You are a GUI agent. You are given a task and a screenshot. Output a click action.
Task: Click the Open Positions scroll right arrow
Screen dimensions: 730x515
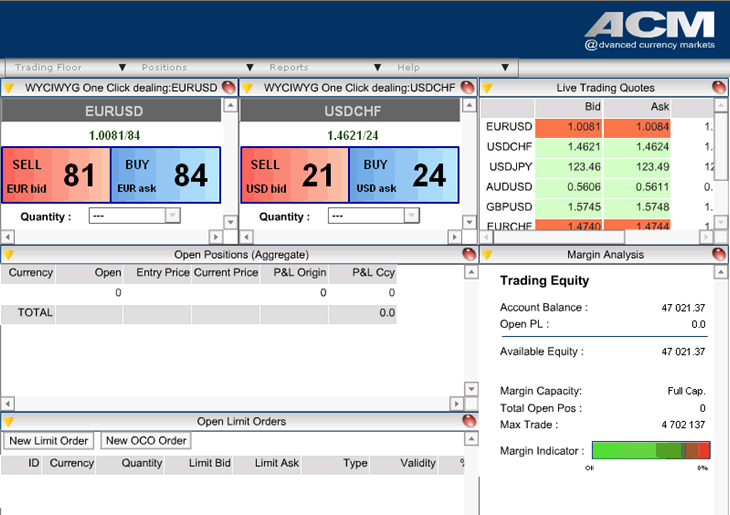[x=456, y=403]
